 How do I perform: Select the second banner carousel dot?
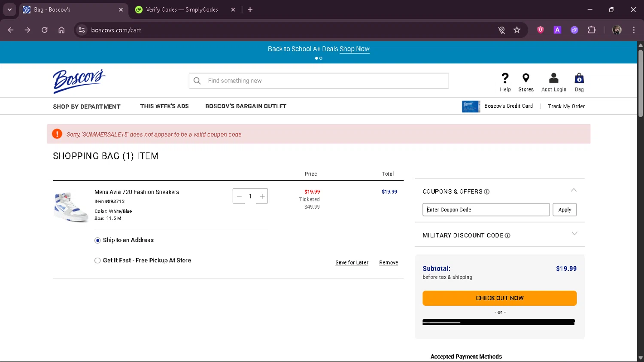pyautogui.click(x=321, y=58)
